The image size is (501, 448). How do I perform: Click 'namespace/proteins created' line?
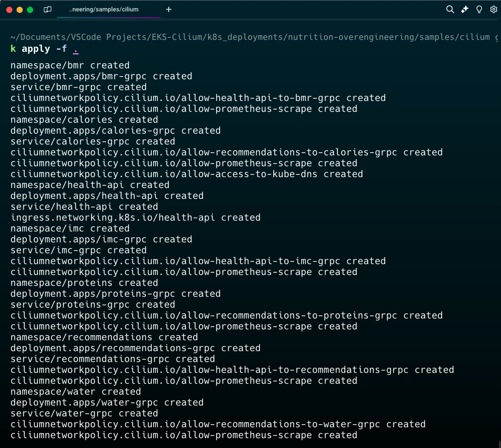click(x=84, y=283)
